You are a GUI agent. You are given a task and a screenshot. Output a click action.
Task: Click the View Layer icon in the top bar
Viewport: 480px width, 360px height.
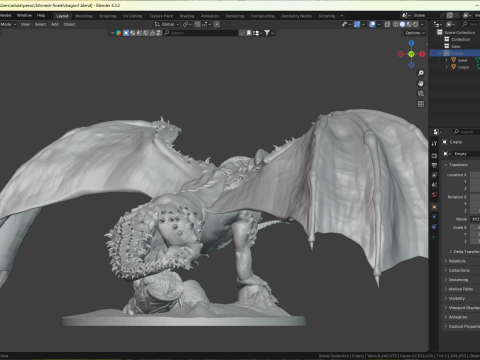pos(467,15)
